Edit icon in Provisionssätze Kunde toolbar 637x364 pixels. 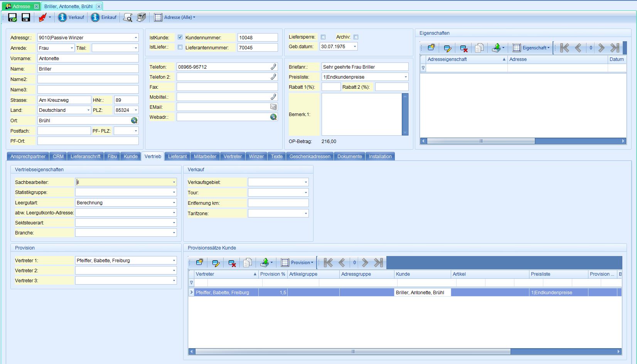[x=216, y=263]
